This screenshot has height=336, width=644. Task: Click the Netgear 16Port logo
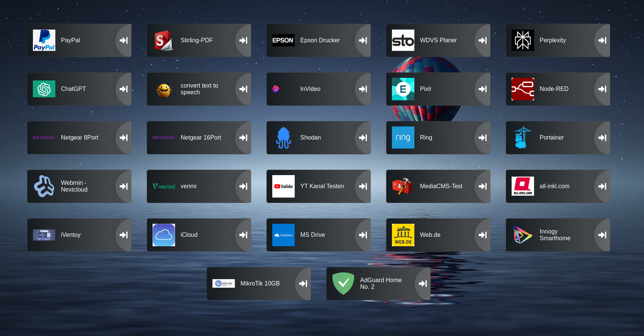click(x=164, y=138)
